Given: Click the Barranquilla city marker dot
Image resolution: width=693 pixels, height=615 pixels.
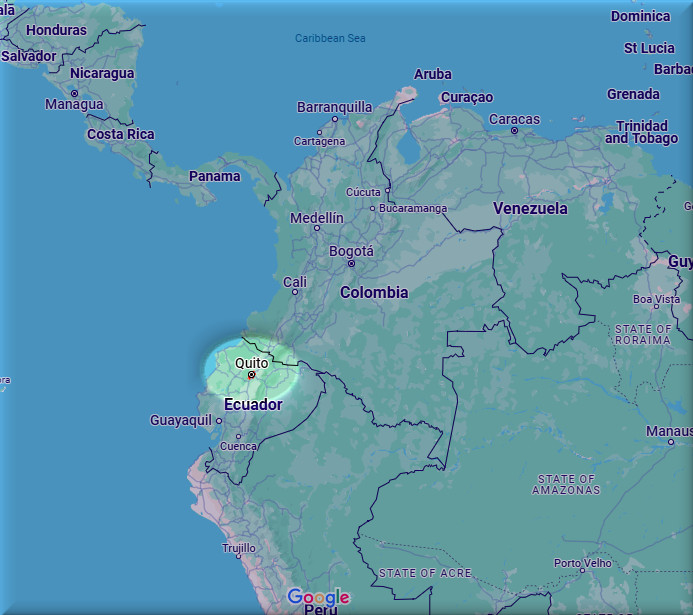Looking at the screenshot, I should pyautogui.click(x=335, y=119).
